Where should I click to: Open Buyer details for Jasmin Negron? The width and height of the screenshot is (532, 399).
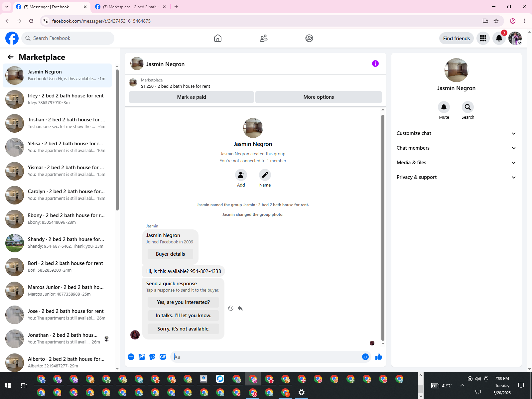click(170, 254)
